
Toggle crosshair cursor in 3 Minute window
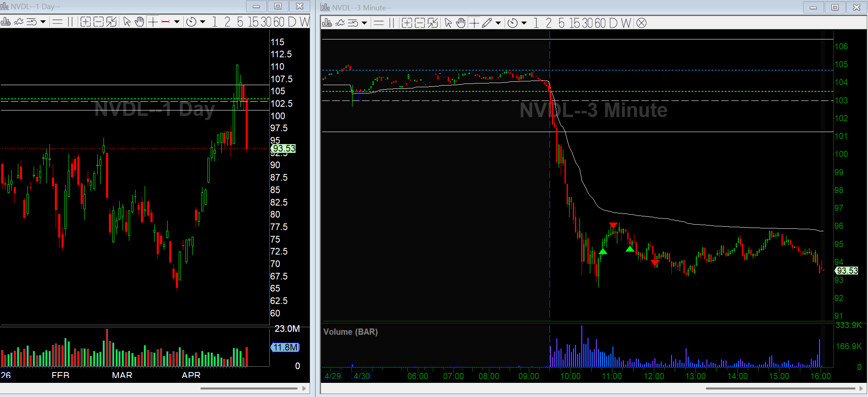coord(474,23)
